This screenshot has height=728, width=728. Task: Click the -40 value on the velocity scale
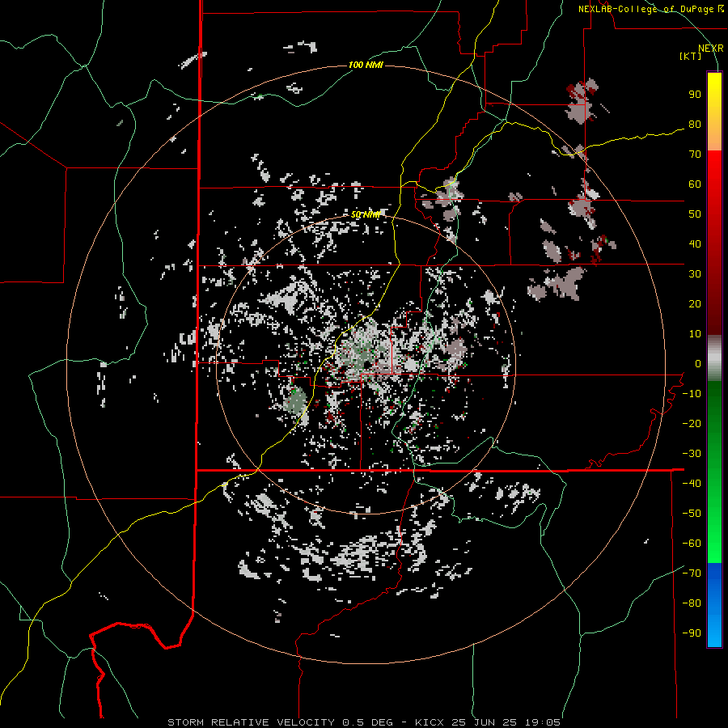pyautogui.click(x=692, y=484)
